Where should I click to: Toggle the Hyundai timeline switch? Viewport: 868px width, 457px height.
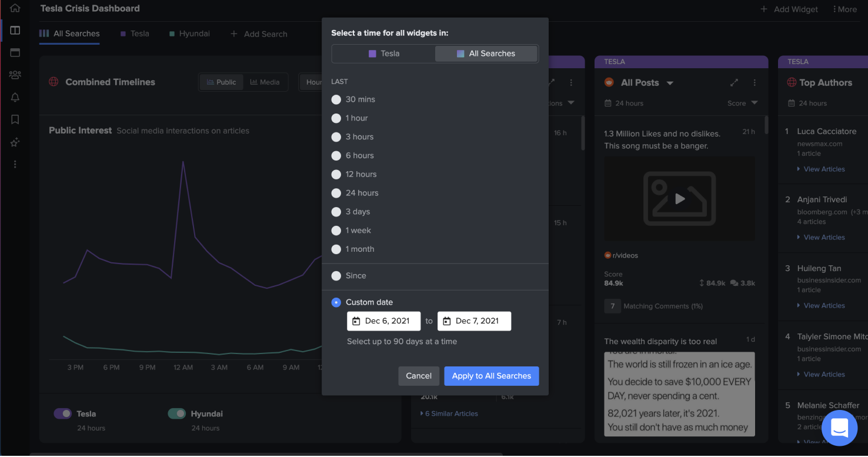click(x=177, y=413)
